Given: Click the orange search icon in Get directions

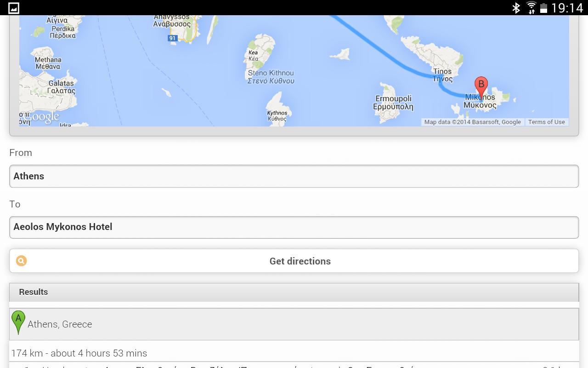Looking at the screenshot, I should click(x=21, y=261).
